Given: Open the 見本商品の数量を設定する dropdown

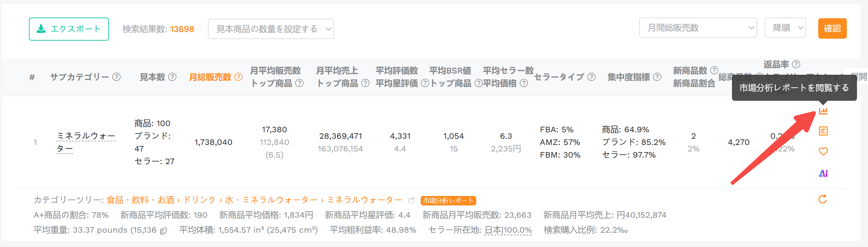Looking at the screenshot, I should [271, 29].
